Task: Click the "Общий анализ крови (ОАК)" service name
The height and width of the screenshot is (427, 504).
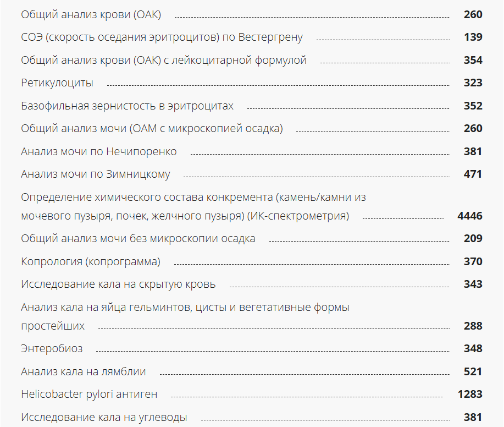Action: point(91,14)
